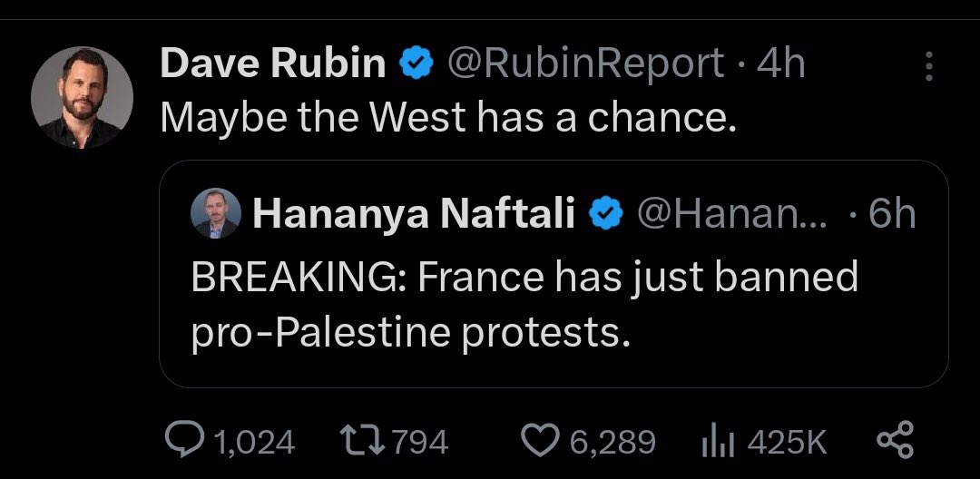The image size is (980, 479).
Task: Click the Hananya Naftali display name
Action: pyautogui.click(x=414, y=214)
